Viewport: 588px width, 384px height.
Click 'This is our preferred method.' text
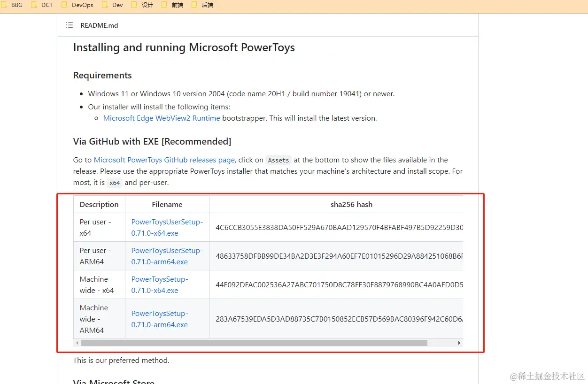point(121,361)
